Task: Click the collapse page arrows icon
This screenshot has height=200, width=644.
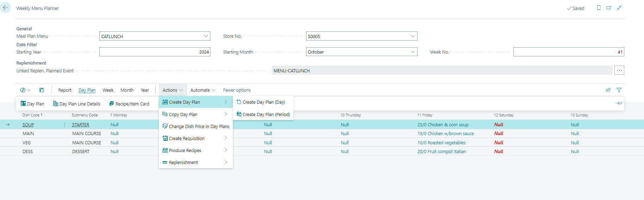Action: [619, 8]
